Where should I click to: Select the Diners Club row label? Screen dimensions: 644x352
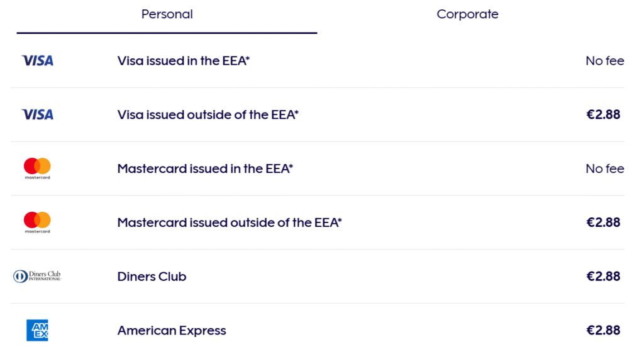click(x=152, y=277)
